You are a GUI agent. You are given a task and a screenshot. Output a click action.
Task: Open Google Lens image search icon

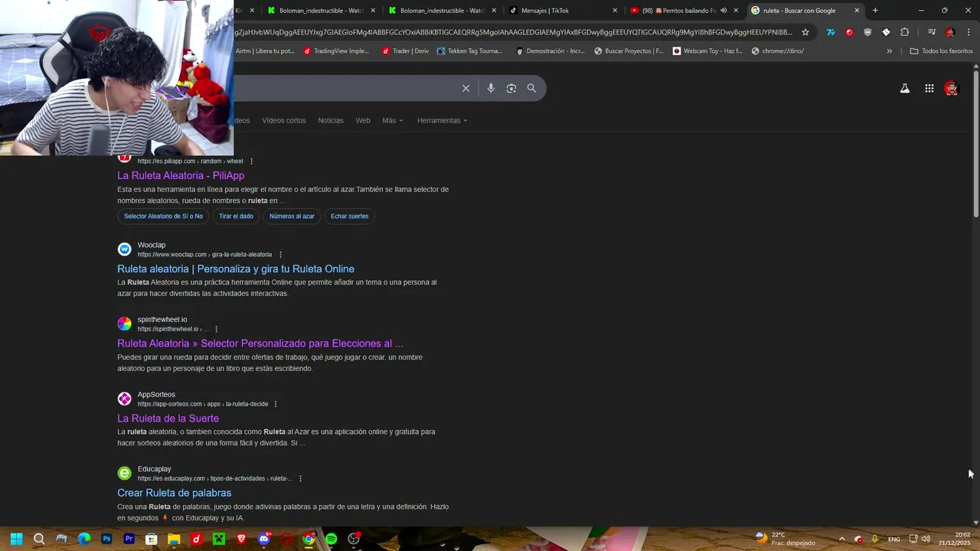tap(511, 88)
